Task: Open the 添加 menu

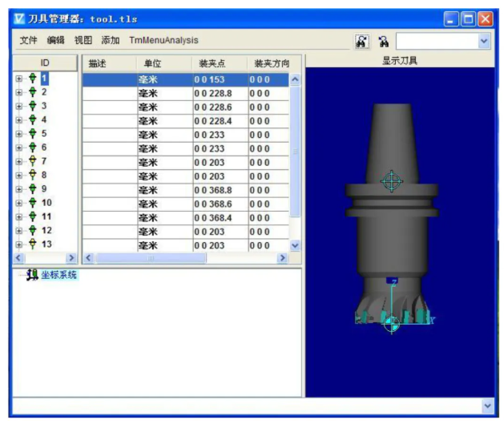Action: (110, 40)
